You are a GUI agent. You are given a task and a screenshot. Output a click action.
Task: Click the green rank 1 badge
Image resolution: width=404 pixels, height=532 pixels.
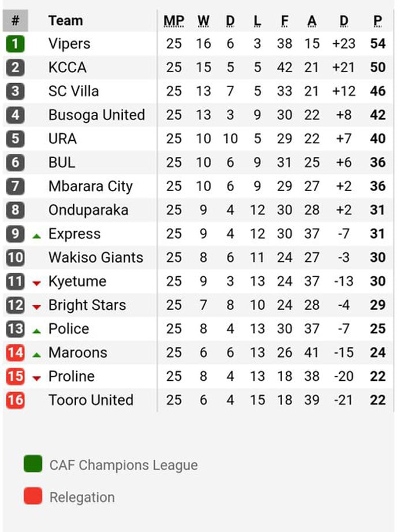click(15, 44)
